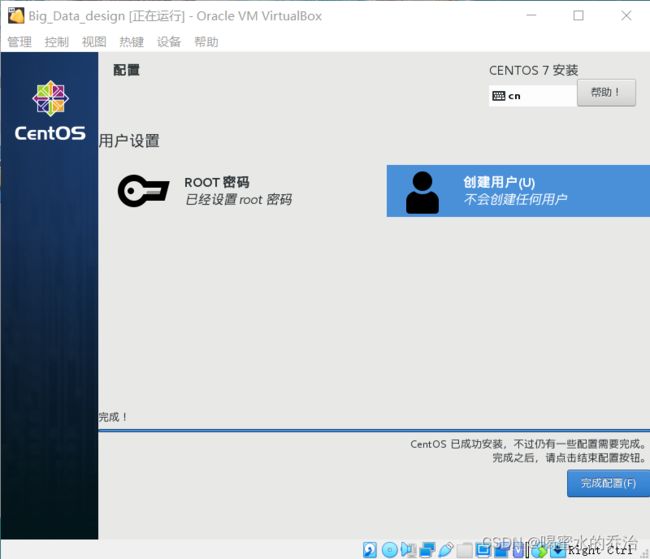Open the 热键 menu
The width and height of the screenshot is (650, 559).
click(131, 41)
